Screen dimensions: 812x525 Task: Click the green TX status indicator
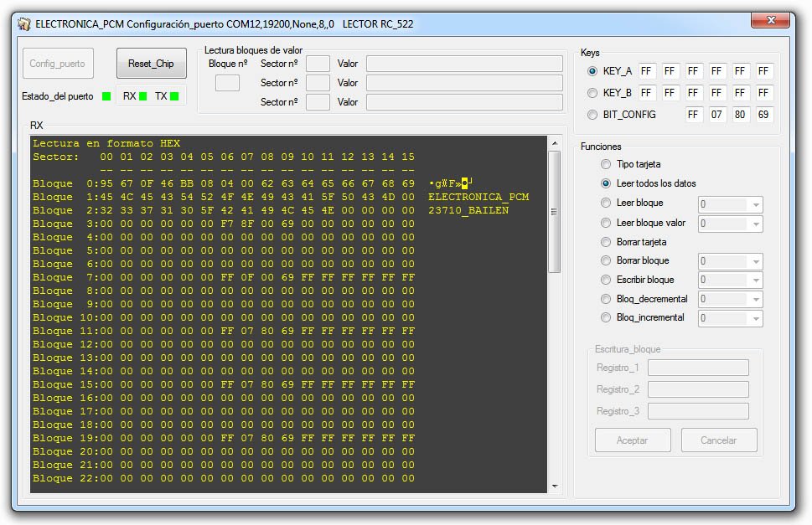174,96
